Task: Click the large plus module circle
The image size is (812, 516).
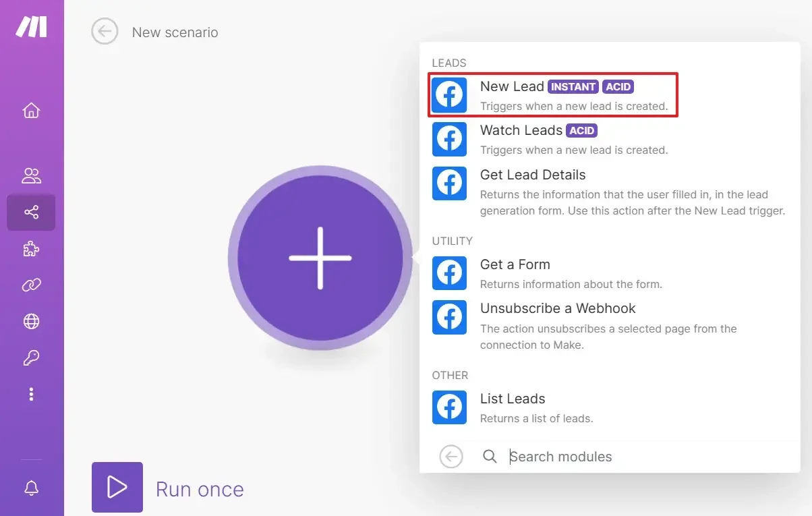Action: [320, 258]
